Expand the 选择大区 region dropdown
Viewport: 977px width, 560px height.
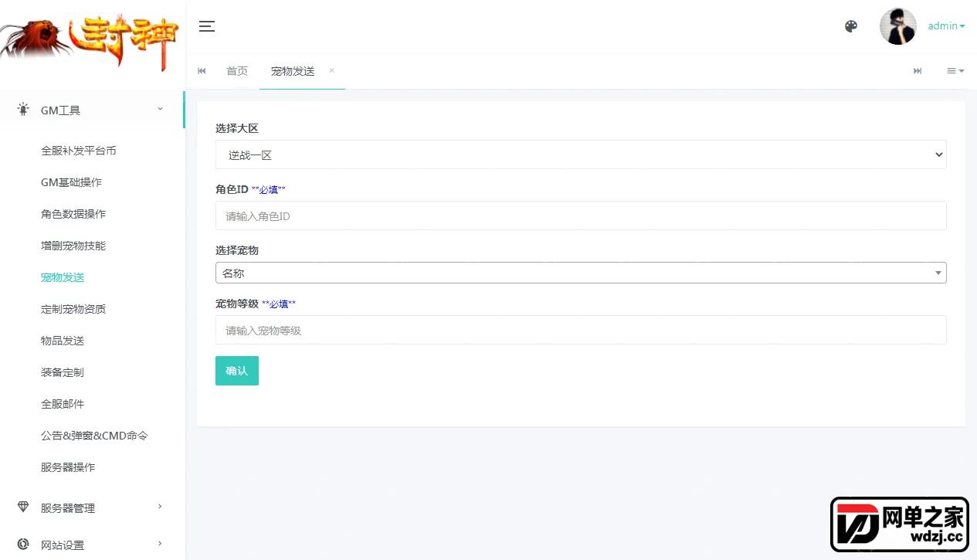click(581, 154)
